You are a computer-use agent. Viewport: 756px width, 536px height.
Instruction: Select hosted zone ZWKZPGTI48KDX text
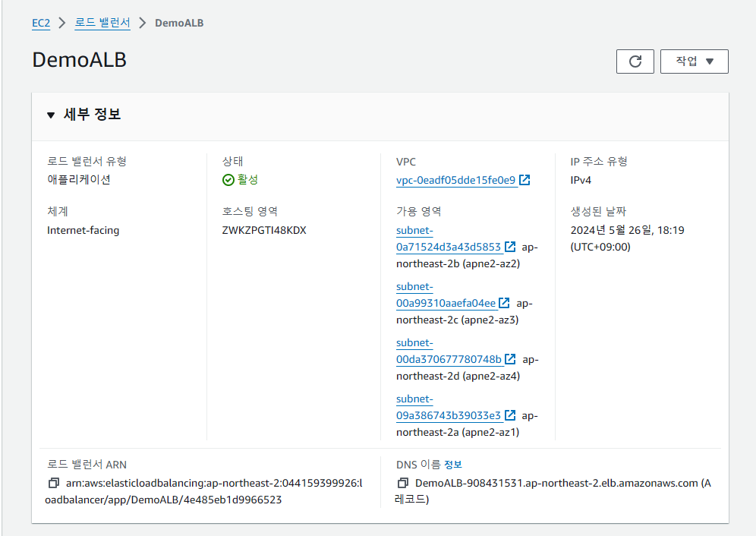pos(263,230)
